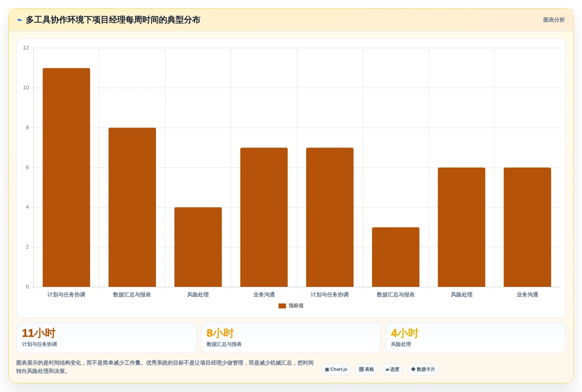Click the y-axis tick label 12
Screen dimensions: 582x392
click(x=26, y=48)
